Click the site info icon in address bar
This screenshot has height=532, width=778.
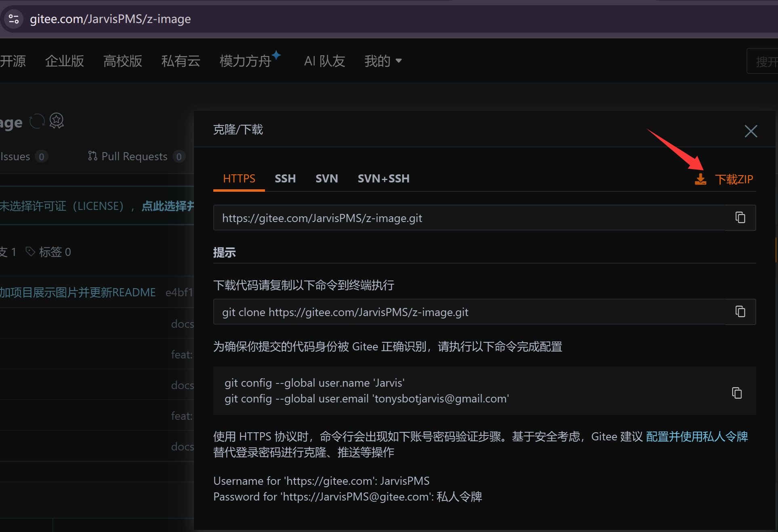point(14,19)
